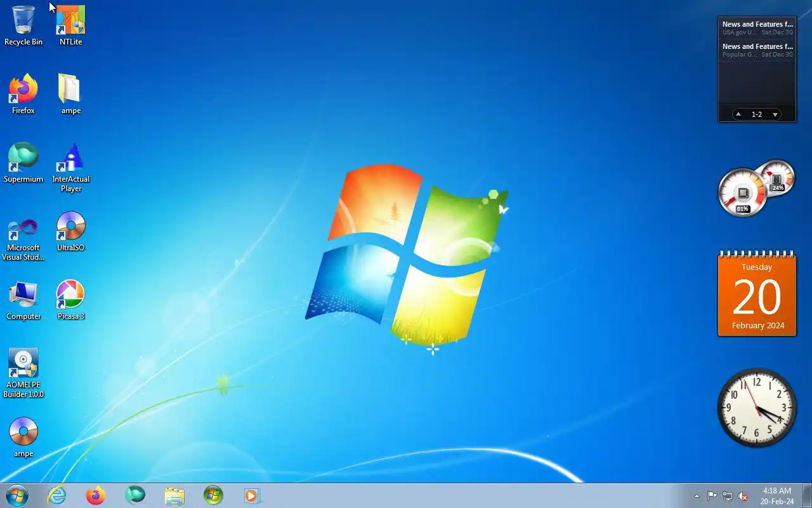Click the calendar gadget showing Tuesday 20
The width and height of the screenshot is (812, 508).
[757, 293]
